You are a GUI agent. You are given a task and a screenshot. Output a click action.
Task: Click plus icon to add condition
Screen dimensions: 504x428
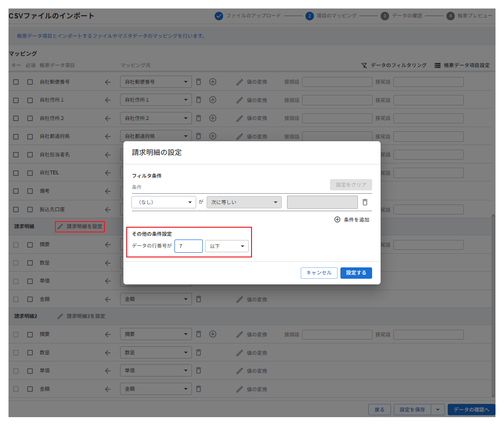(x=337, y=220)
